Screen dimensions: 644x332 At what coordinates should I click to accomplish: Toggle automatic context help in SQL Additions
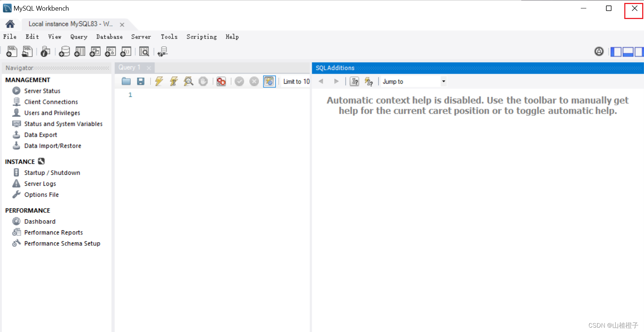pos(369,81)
